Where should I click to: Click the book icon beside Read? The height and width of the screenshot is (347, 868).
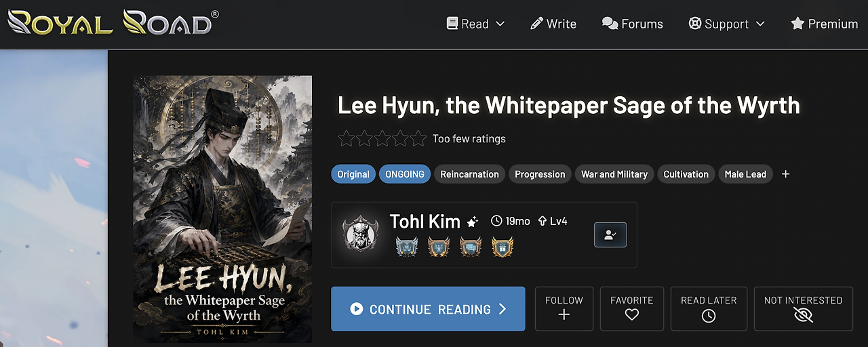452,24
